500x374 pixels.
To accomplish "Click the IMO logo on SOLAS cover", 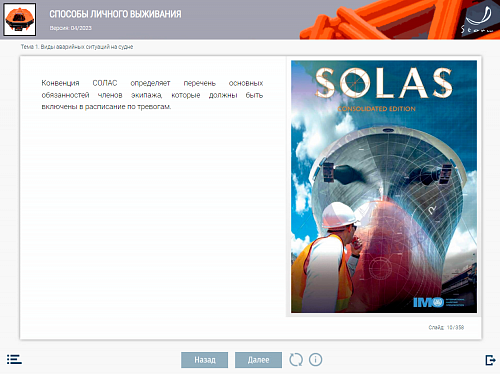I will 438,302.
